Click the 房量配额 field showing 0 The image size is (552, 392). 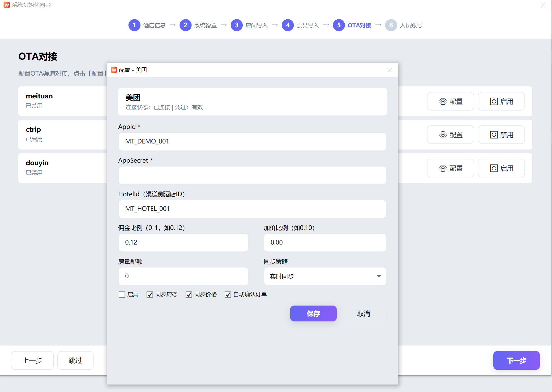tap(183, 276)
